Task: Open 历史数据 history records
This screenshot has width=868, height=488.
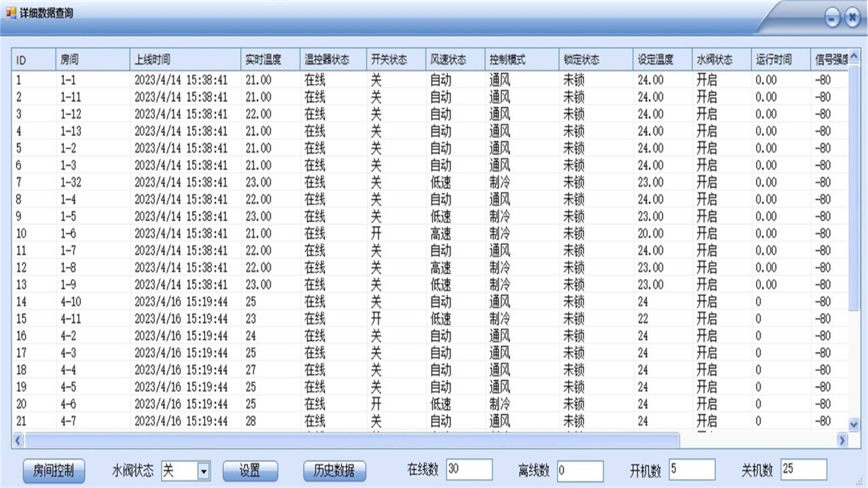Action: tap(334, 471)
